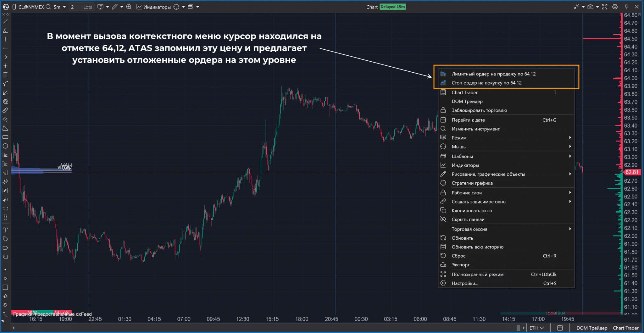
Task: Open the calendar icon in the bottom bar
Action: pos(560,328)
